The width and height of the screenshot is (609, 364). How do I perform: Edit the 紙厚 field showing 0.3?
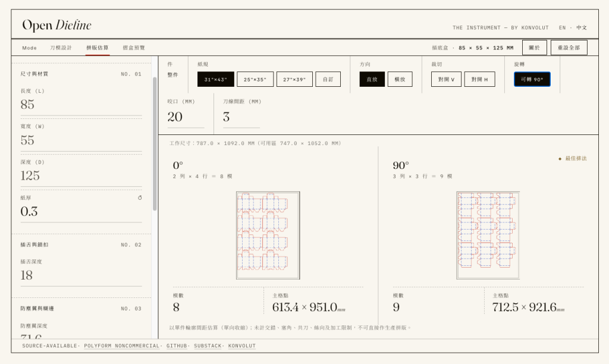click(81, 211)
